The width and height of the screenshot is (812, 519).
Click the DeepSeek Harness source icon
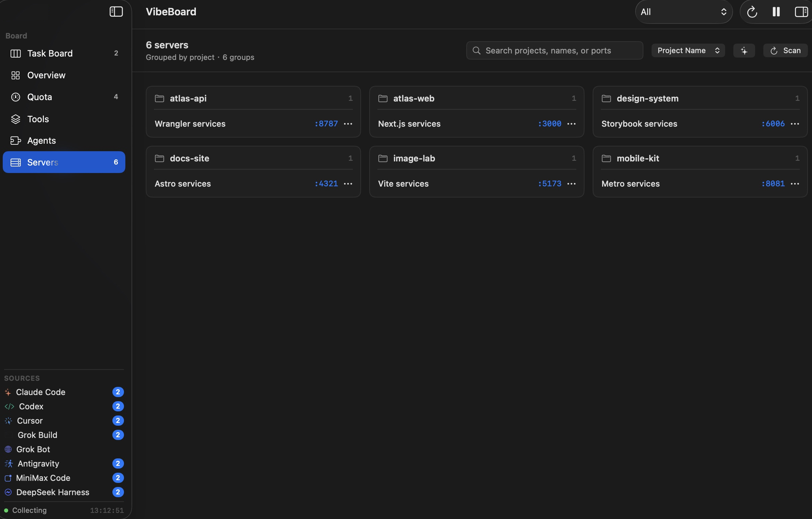(8, 492)
